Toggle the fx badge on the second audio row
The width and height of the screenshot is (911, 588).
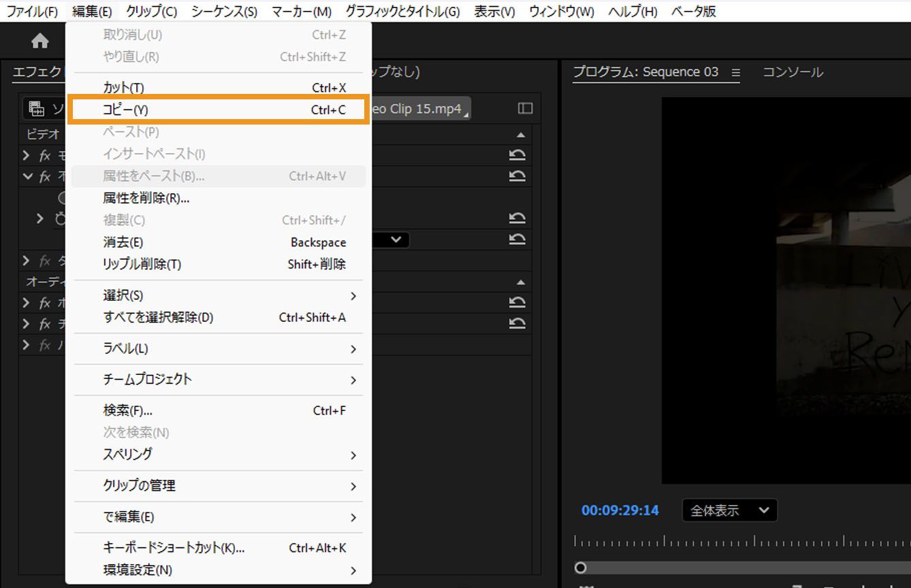tap(45, 324)
